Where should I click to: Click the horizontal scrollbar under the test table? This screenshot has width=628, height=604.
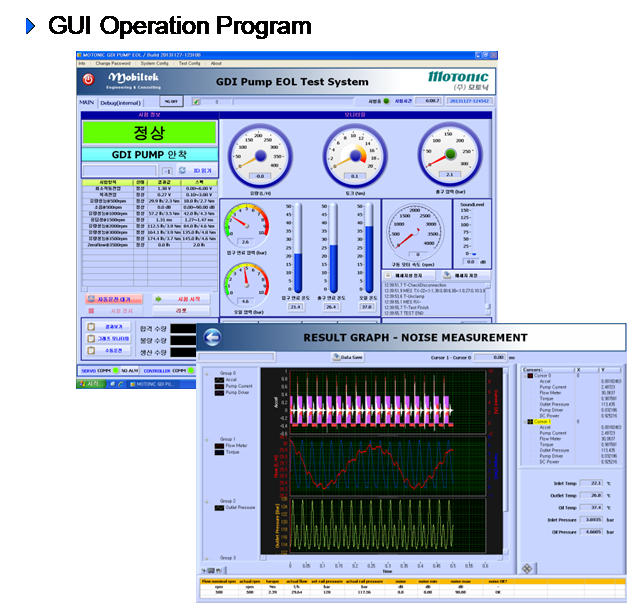click(x=150, y=289)
